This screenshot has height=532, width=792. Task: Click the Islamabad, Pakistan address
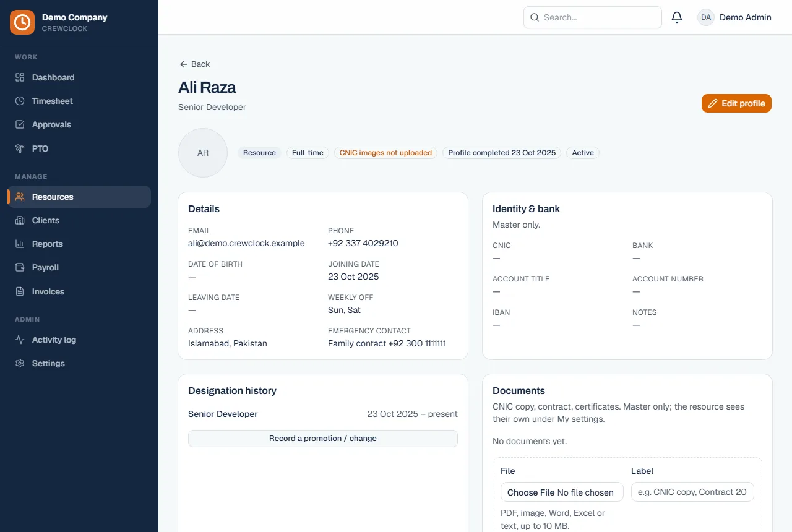click(228, 343)
